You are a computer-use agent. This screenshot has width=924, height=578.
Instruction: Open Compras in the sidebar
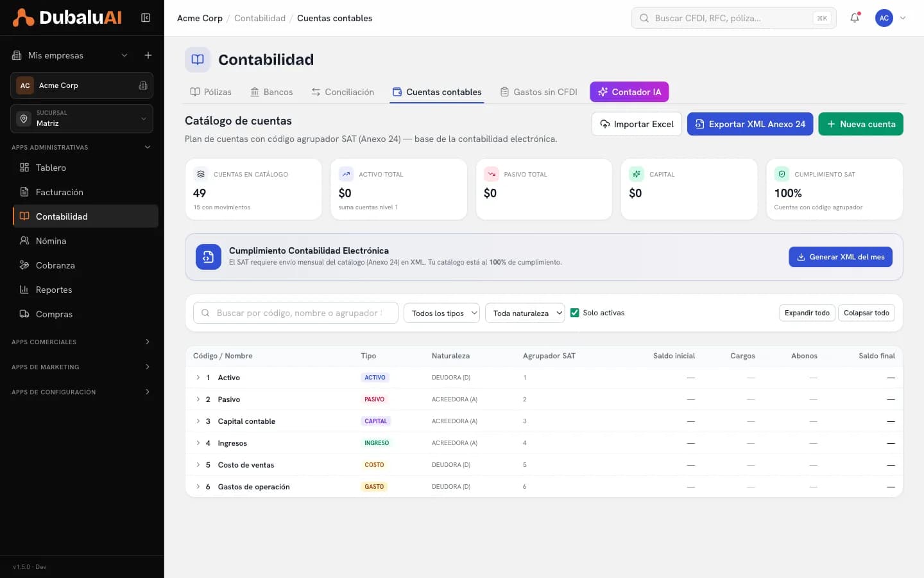point(85,314)
